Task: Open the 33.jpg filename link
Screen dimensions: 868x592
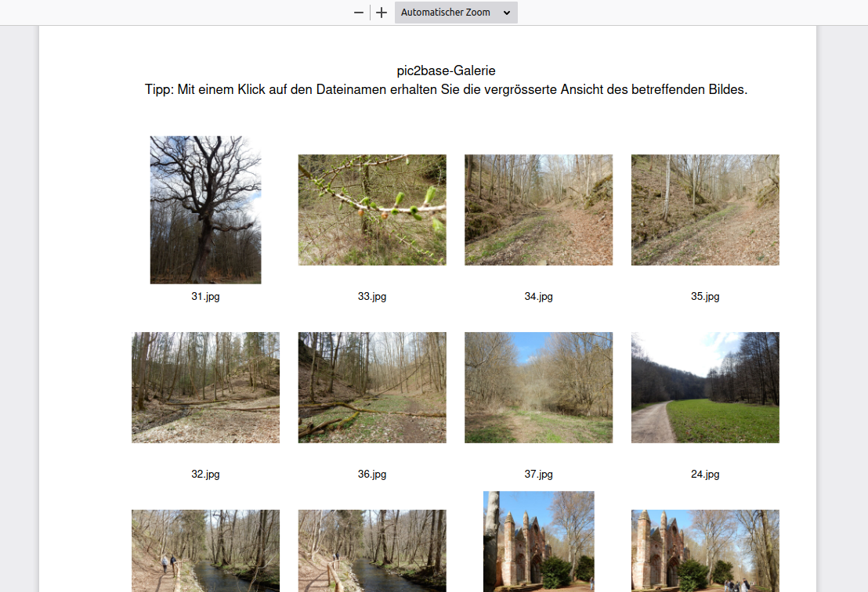Action: click(x=372, y=297)
